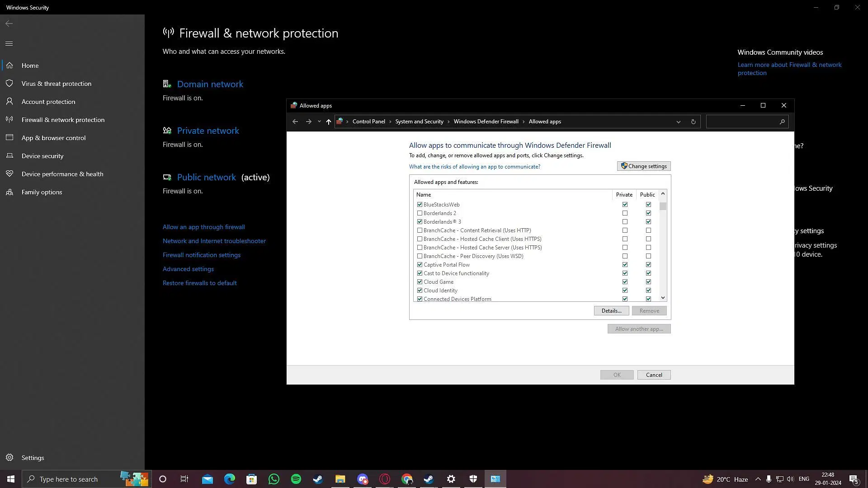Viewport: 868px width, 488px height.
Task: Show hidden system tray icons
Action: coord(758,479)
